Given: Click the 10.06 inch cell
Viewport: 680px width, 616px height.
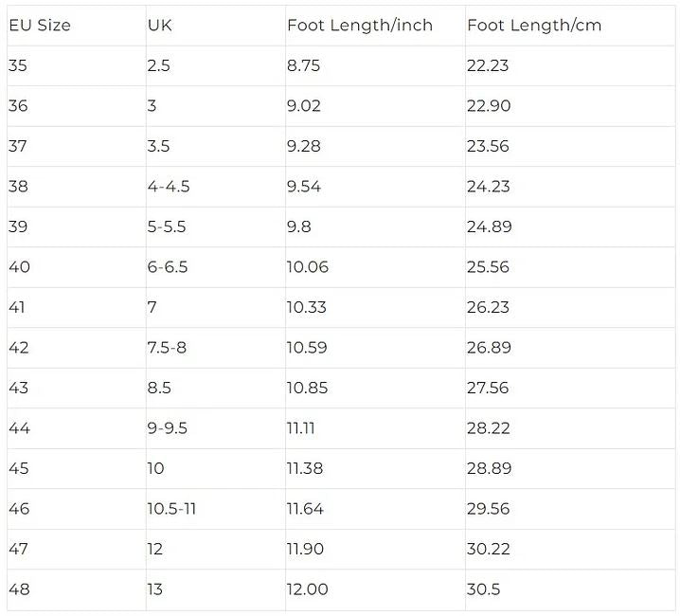Looking at the screenshot, I should (308, 267).
